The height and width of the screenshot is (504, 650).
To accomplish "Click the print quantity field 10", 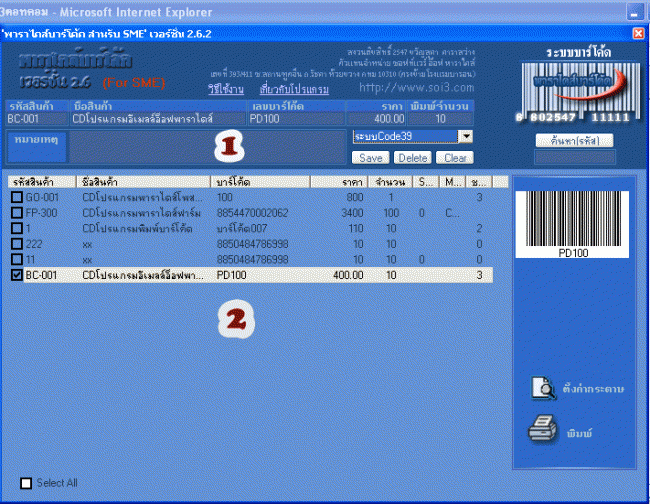I will [x=440, y=119].
